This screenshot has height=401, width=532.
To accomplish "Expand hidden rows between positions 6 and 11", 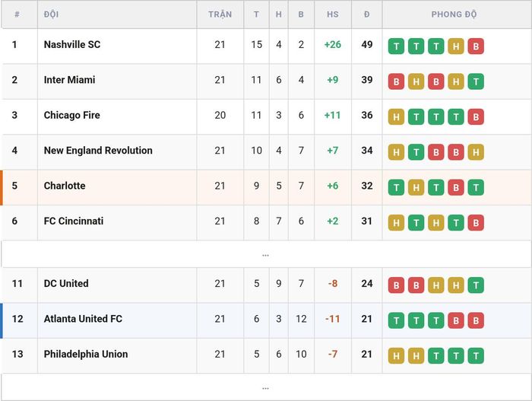I will [266, 254].
